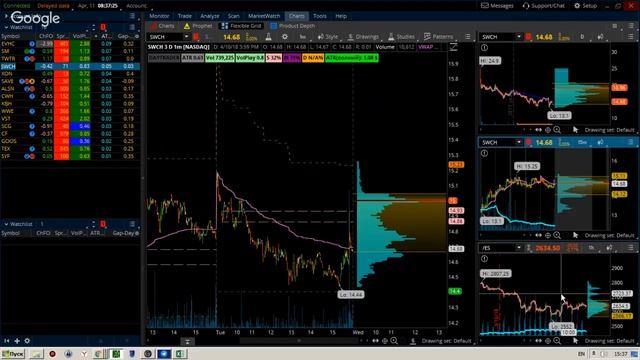Open the Analyze tab
This screenshot has height=360, width=640.
210,16
